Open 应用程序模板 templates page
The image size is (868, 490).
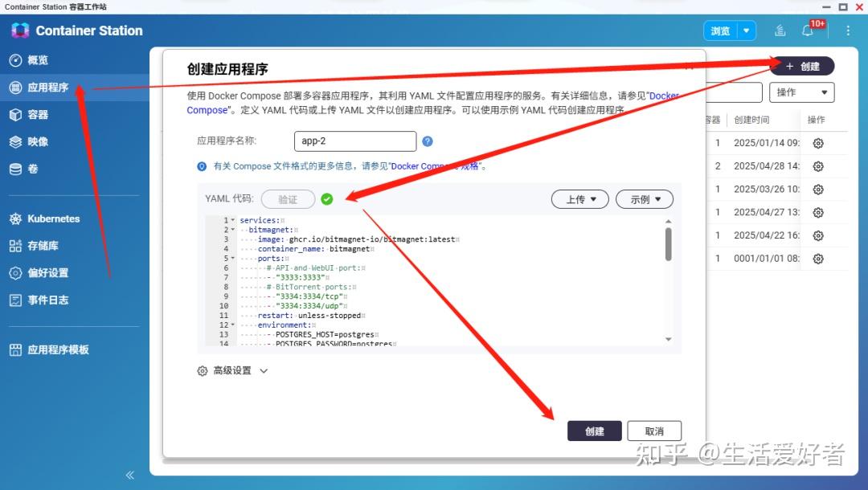click(49, 349)
